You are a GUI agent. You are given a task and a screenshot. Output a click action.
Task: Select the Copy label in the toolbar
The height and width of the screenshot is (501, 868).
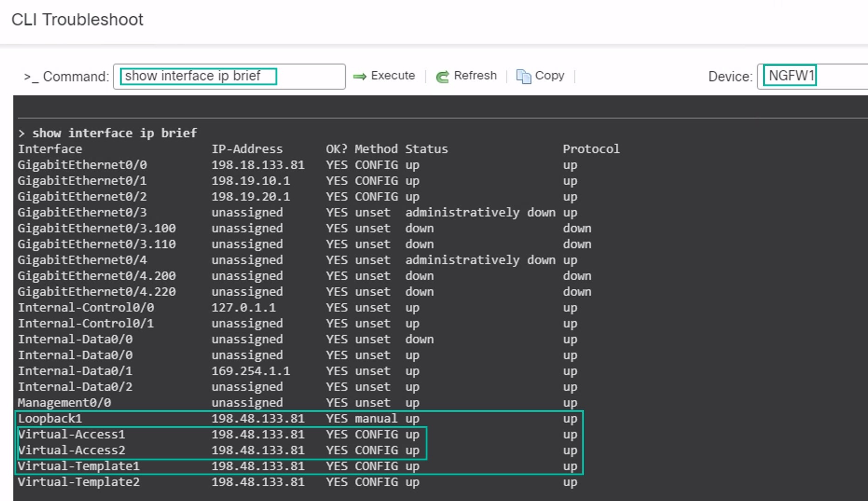[550, 75]
